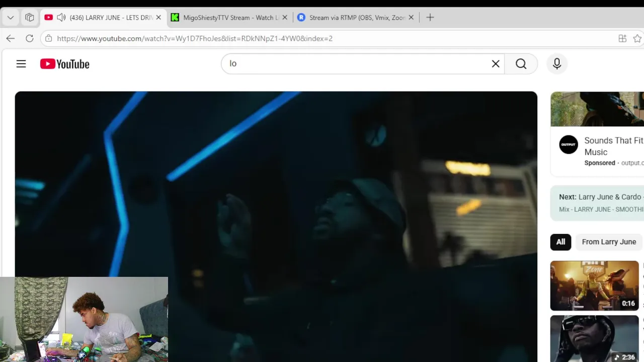Open the browser apps grid icon

pos(622,38)
